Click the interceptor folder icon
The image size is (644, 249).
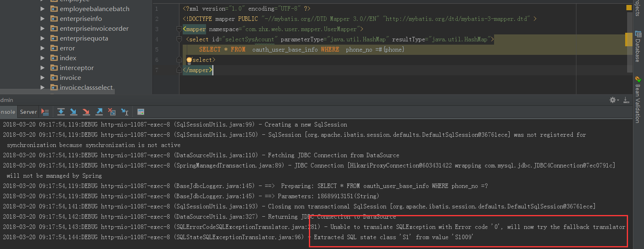tap(54, 68)
